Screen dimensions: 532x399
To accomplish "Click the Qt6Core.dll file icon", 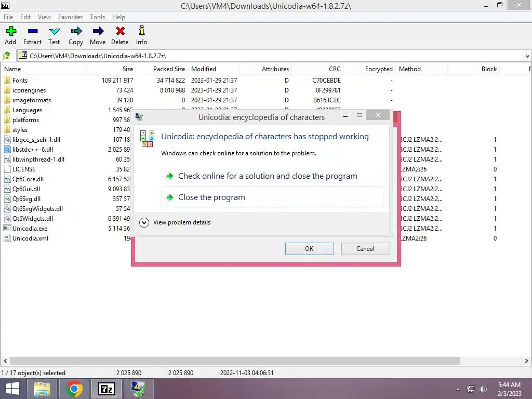I will point(7,179).
